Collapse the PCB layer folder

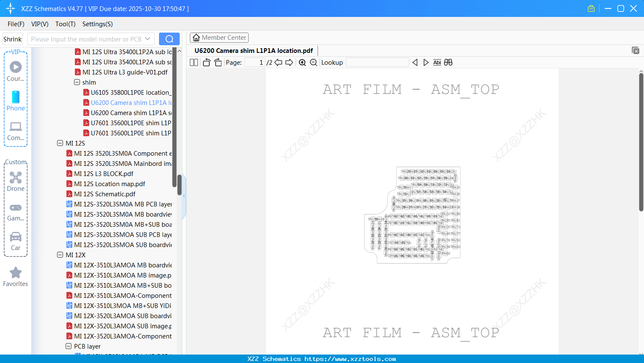click(x=69, y=346)
